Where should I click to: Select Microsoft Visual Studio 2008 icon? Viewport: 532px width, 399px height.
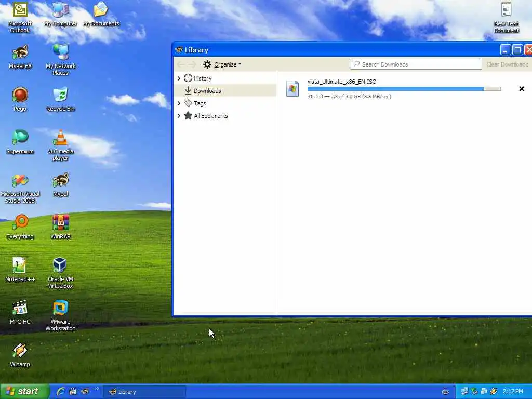20,188
